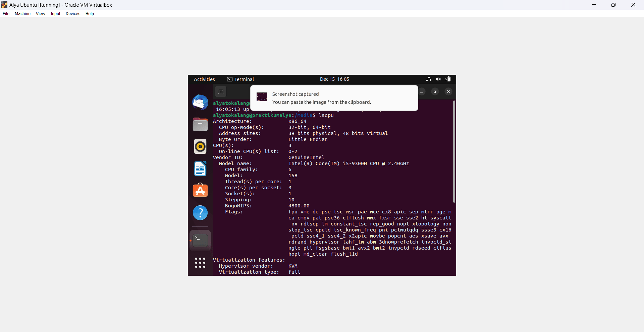This screenshot has width=644, height=332.
Task: Click Activities in Ubuntu top bar
Action: (204, 79)
